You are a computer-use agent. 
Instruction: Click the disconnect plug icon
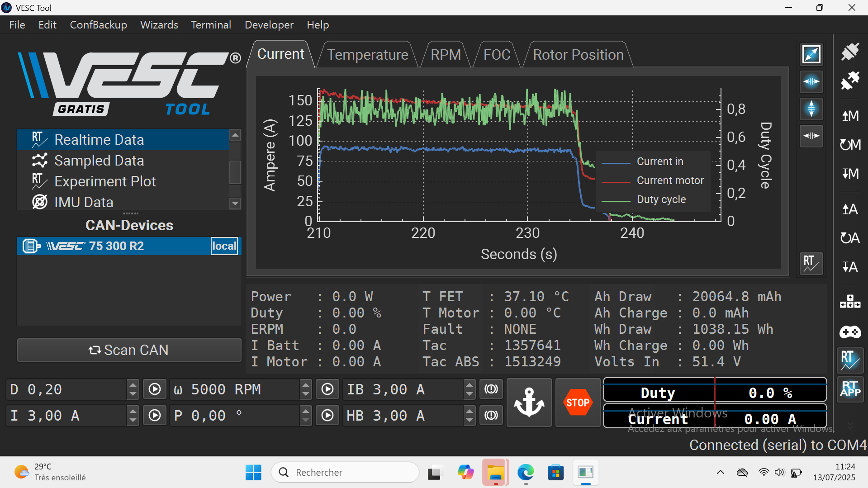coord(850,81)
